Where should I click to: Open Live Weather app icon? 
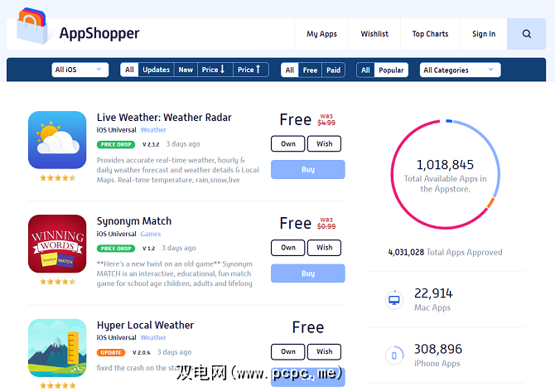(x=57, y=140)
